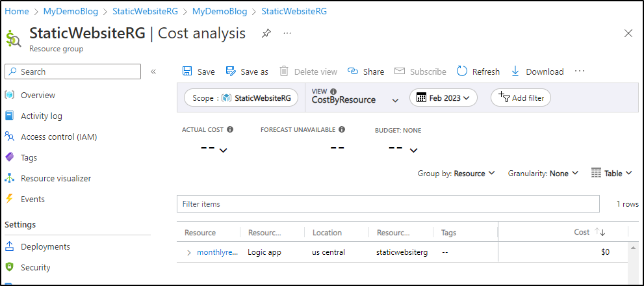Open the monthlyre... resource link
The width and height of the screenshot is (644, 286).
click(217, 252)
